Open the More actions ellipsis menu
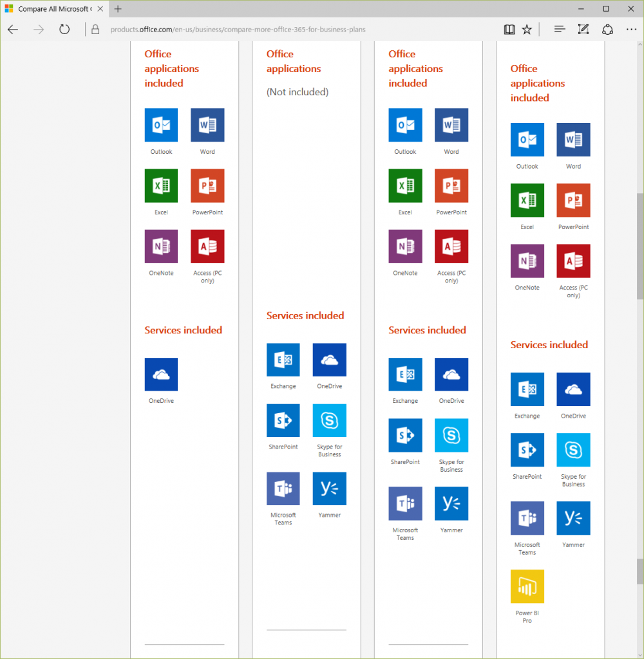 click(x=631, y=30)
